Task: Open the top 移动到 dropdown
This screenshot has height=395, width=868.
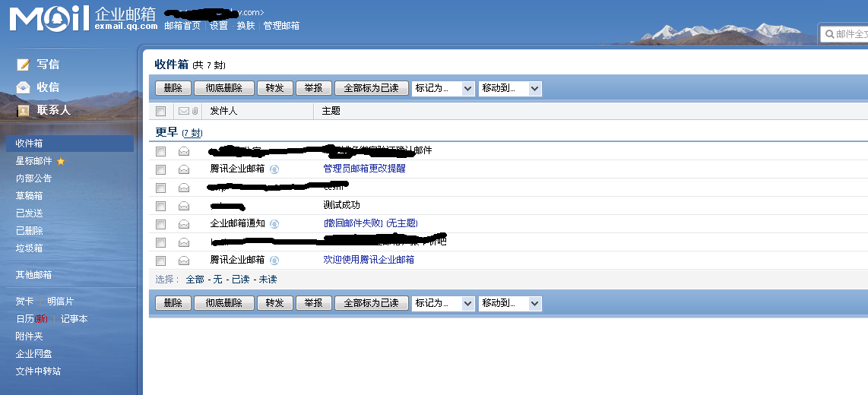Action: point(510,88)
